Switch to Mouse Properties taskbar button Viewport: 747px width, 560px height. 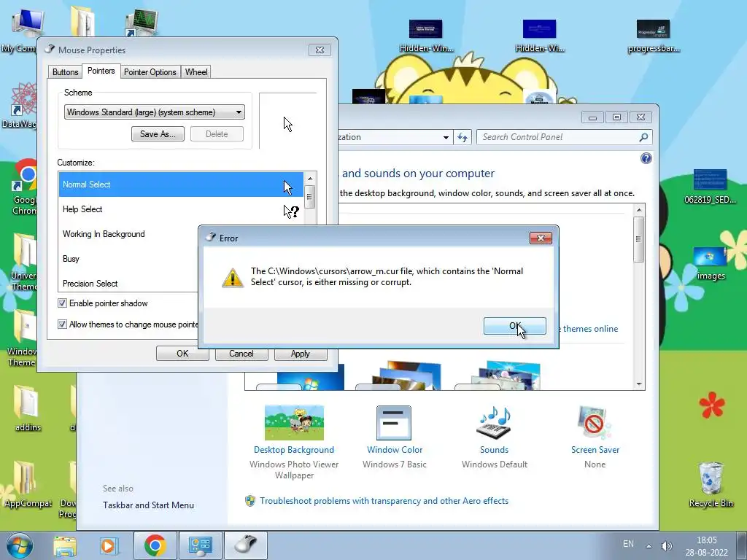click(246, 545)
